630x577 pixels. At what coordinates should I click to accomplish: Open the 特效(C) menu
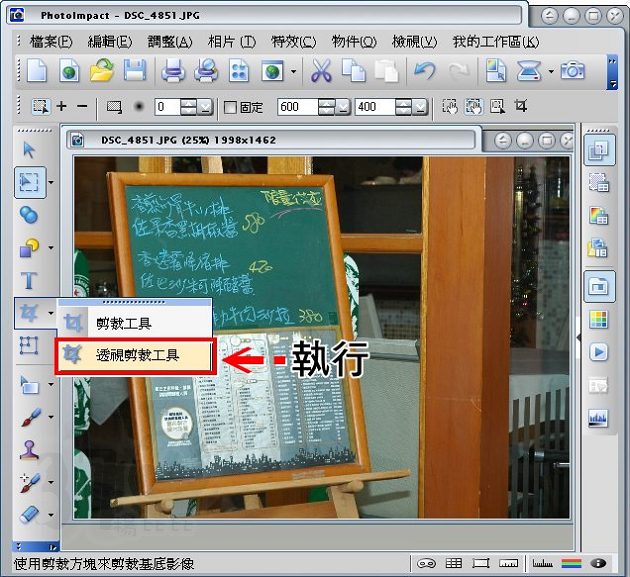pyautogui.click(x=294, y=41)
